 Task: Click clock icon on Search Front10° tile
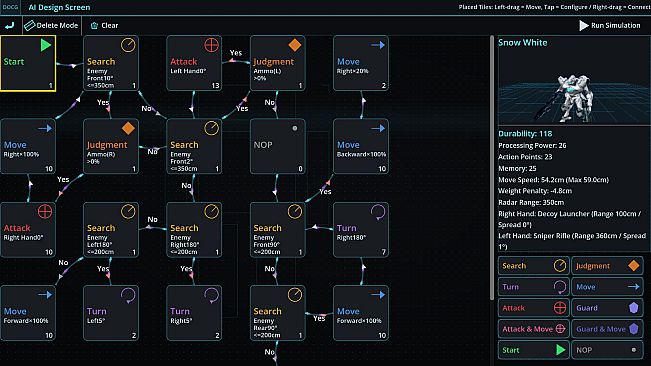pyautogui.click(x=128, y=45)
